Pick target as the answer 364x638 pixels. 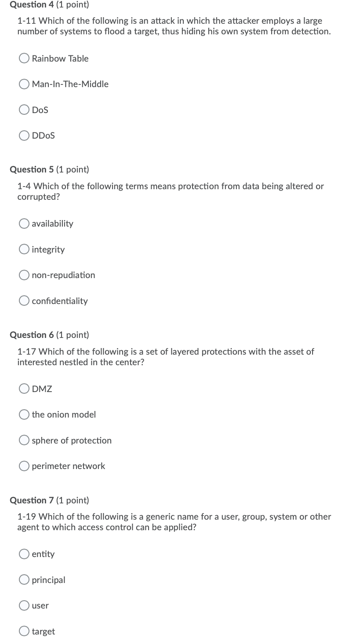24,631
